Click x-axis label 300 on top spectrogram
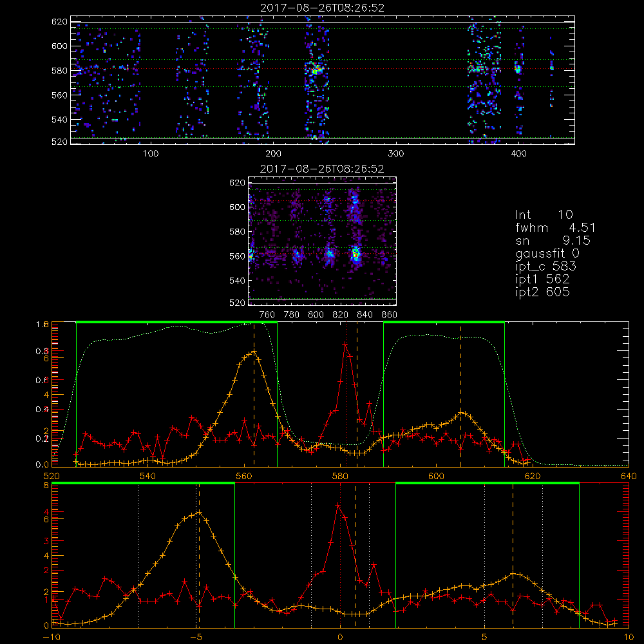This screenshot has height=644, width=644. 396,154
